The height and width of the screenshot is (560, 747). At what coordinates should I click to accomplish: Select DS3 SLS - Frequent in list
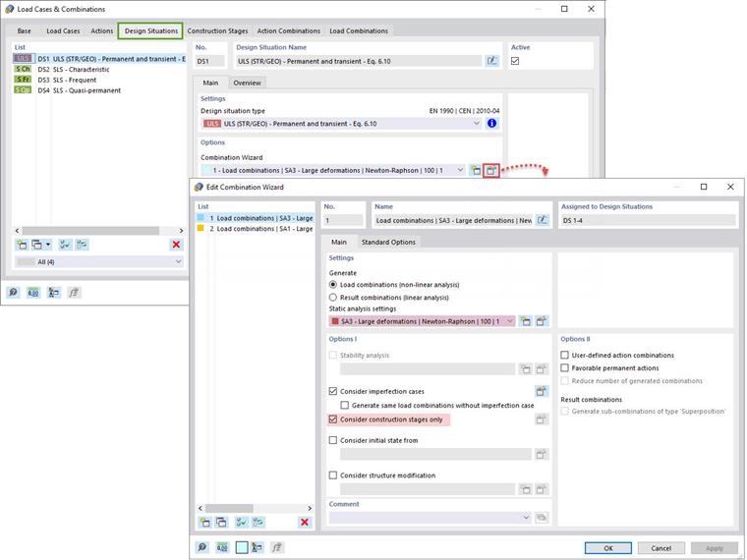99,80
